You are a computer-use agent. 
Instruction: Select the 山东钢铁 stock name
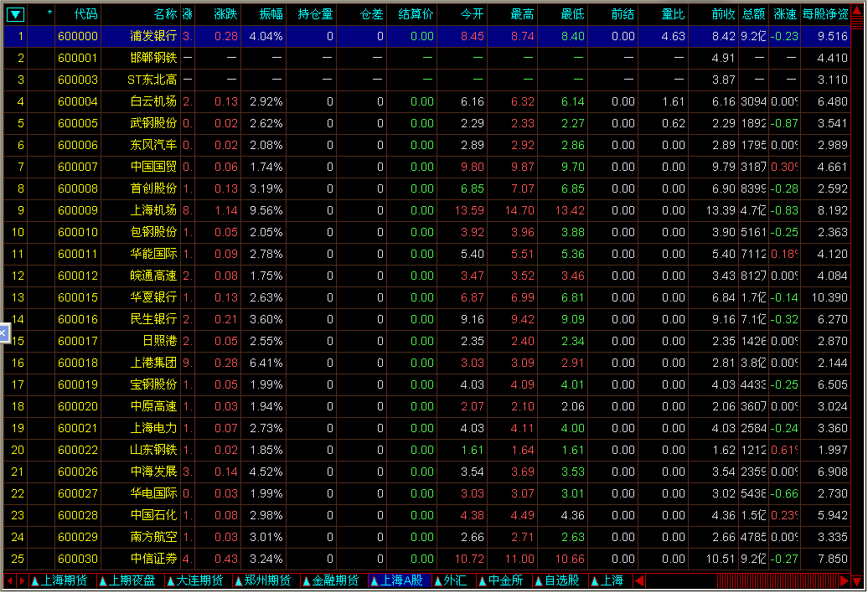(153, 450)
